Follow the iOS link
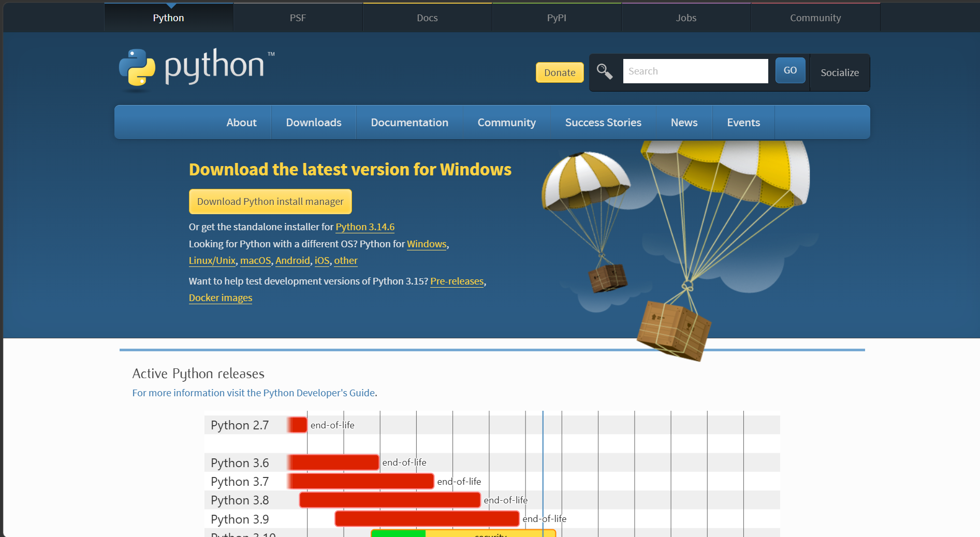This screenshot has width=980, height=537. 322,260
